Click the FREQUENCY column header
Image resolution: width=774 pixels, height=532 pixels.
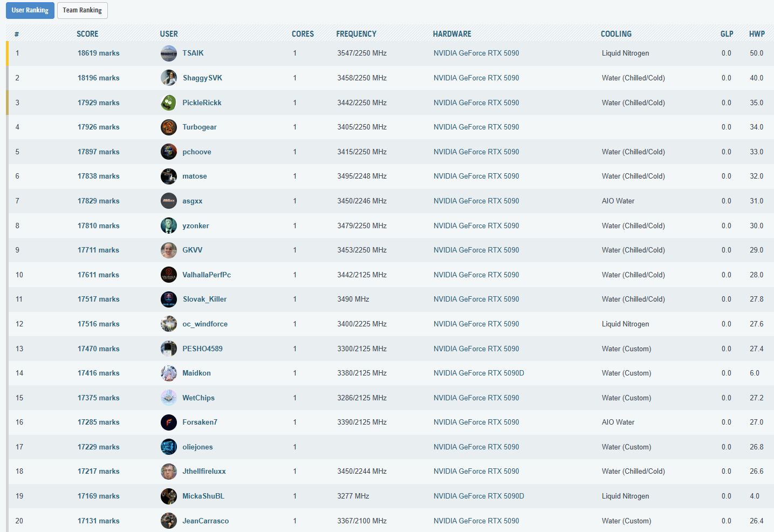pos(356,34)
